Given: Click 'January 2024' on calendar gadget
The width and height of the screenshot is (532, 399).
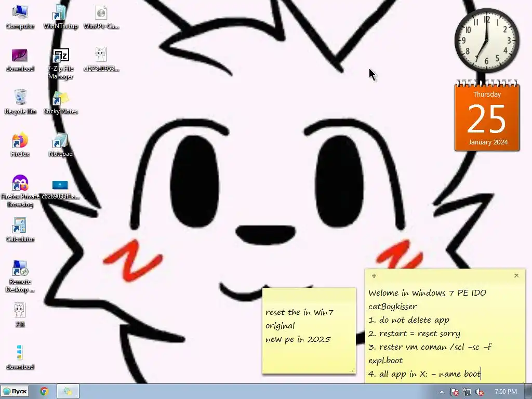Looking at the screenshot, I should (488, 142).
